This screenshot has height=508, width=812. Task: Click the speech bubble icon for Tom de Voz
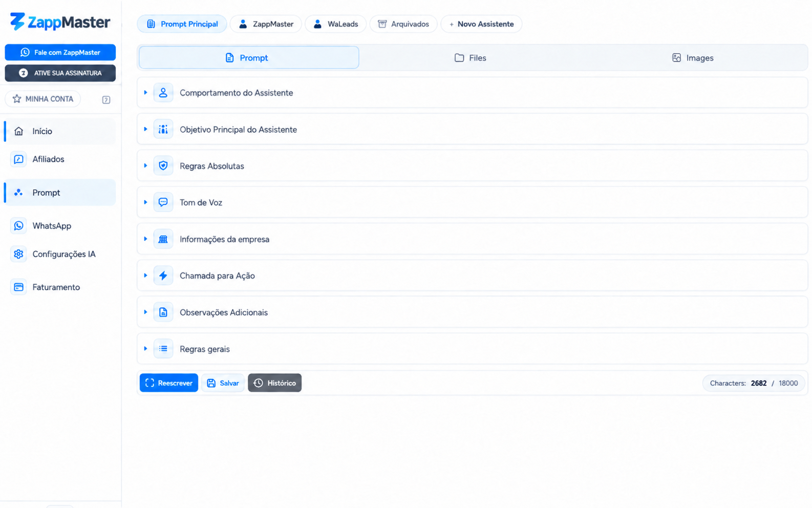(163, 202)
